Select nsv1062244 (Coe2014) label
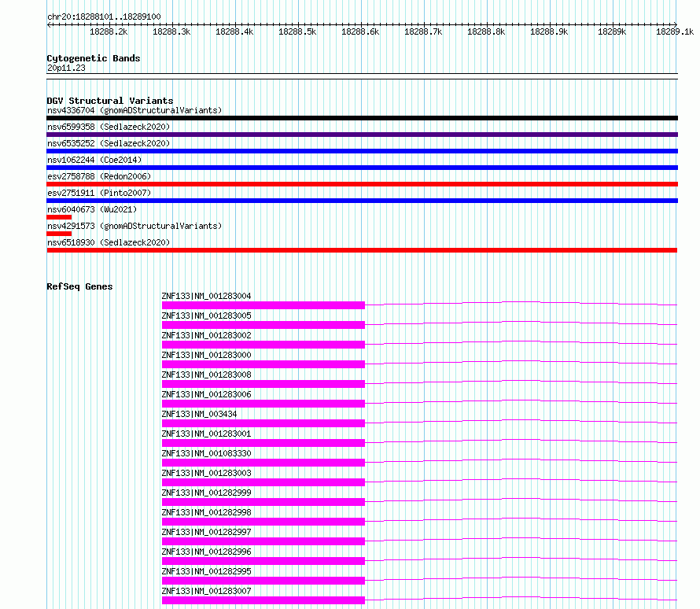 94,160
